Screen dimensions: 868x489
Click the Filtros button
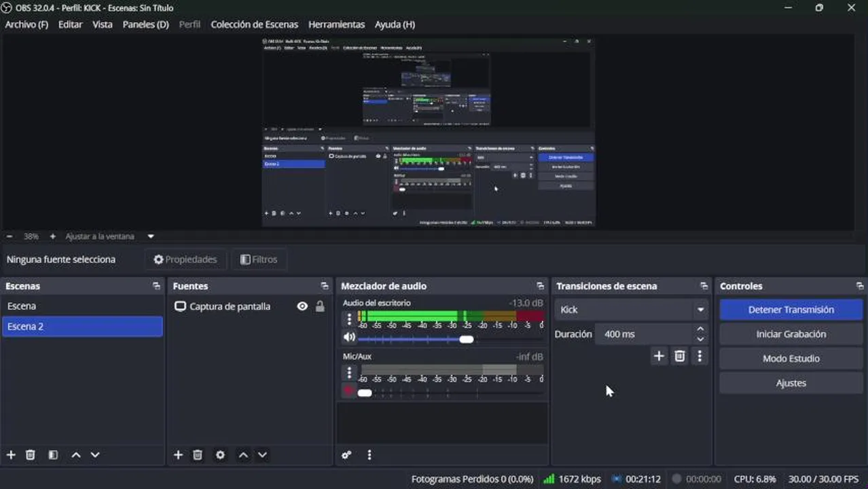click(259, 259)
